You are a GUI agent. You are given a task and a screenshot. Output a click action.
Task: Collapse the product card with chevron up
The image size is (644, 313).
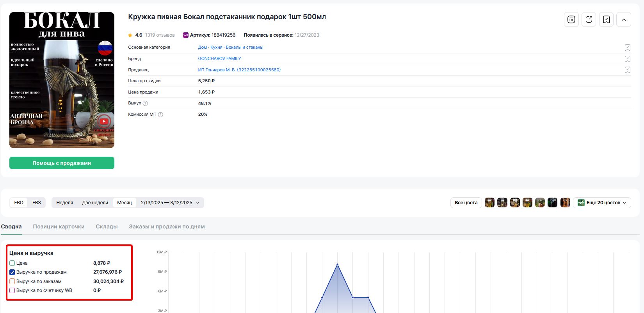624,19
